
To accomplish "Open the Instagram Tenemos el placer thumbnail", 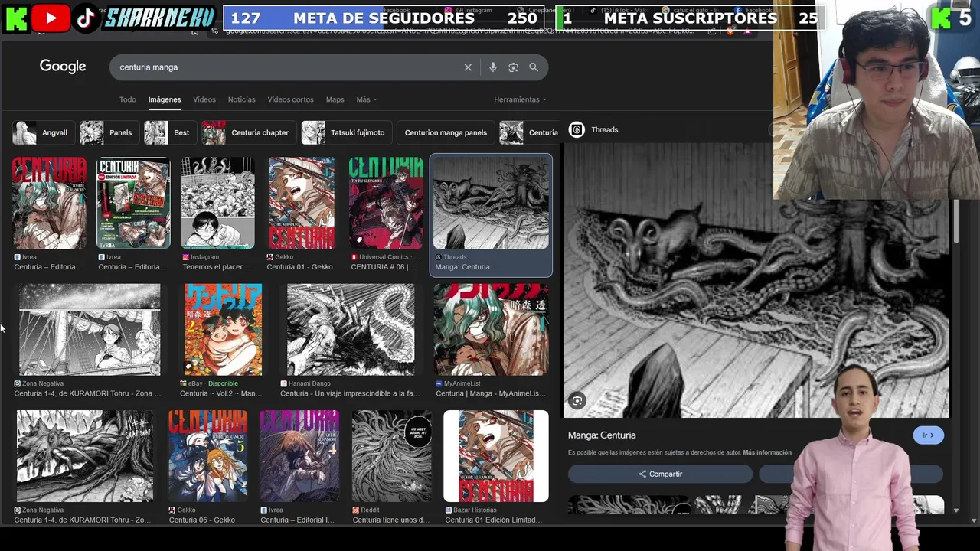I will point(217,203).
